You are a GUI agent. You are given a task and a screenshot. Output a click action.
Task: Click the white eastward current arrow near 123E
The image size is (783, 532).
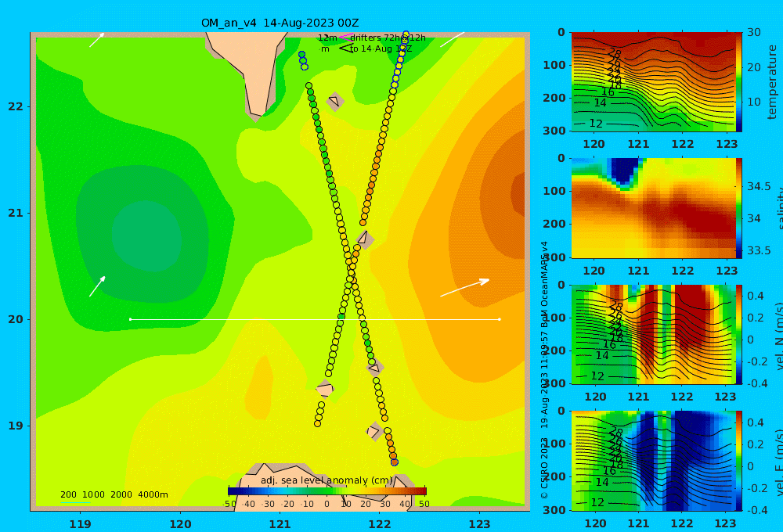[x=464, y=287]
